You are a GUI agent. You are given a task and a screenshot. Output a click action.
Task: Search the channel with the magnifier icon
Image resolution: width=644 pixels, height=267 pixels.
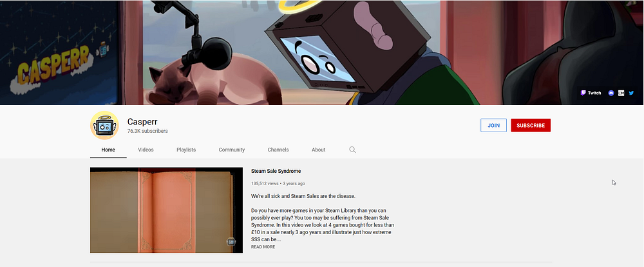coord(352,150)
